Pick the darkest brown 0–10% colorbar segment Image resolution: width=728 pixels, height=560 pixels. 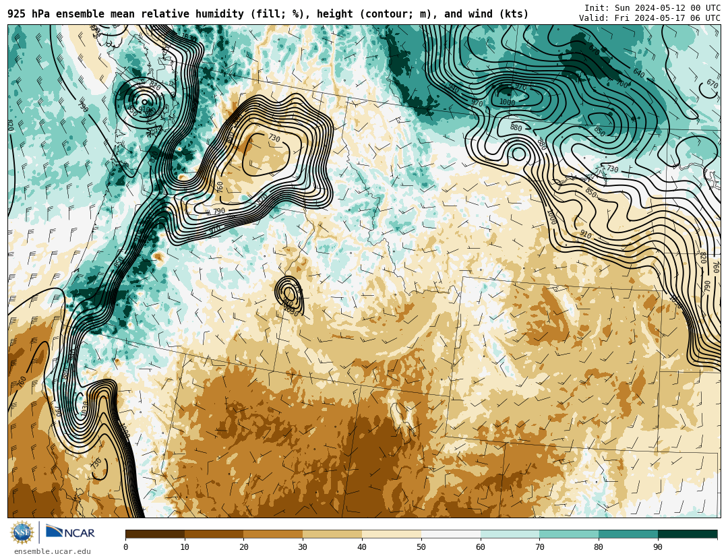pyautogui.click(x=155, y=534)
